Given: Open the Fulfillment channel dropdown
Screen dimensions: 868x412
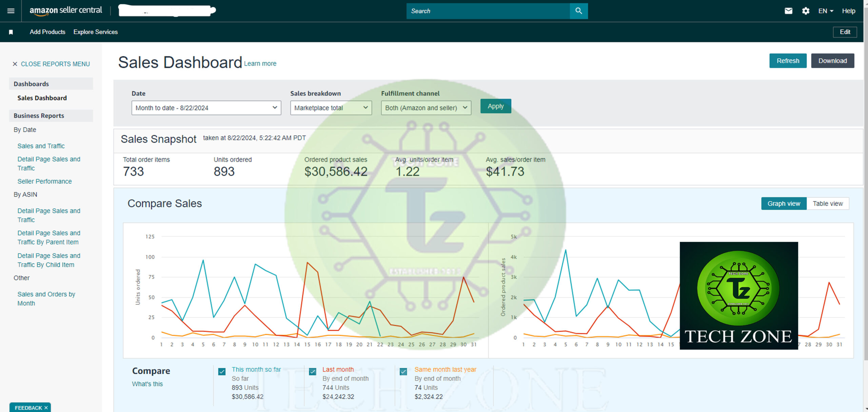Looking at the screenshot, I should [426, 108].
